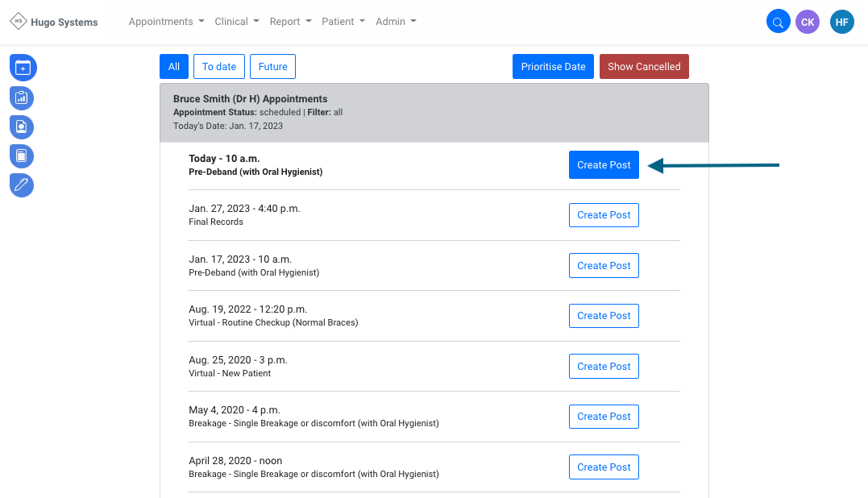Click the calendar-plus icon in the sidebar

[23, 68]
